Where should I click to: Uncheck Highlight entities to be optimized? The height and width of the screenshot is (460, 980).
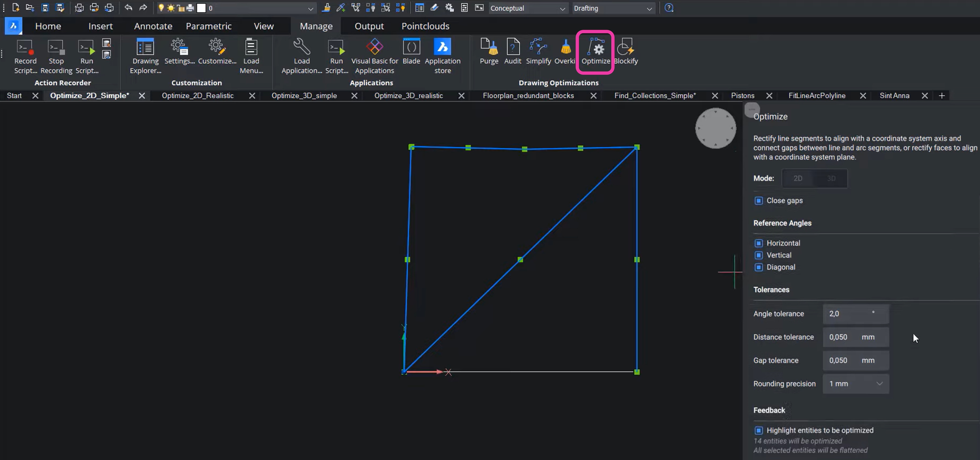(x=759, y=430)
